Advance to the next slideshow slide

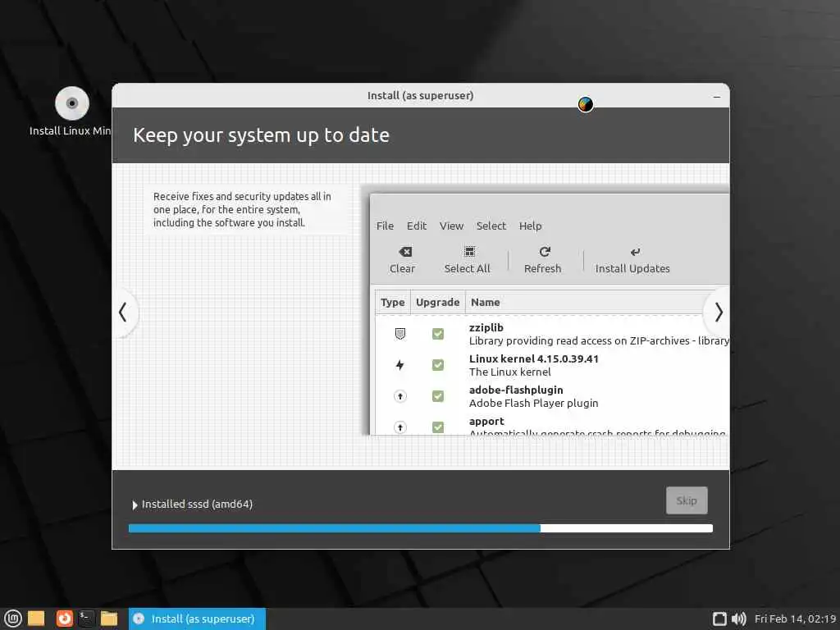pos(718,313)
